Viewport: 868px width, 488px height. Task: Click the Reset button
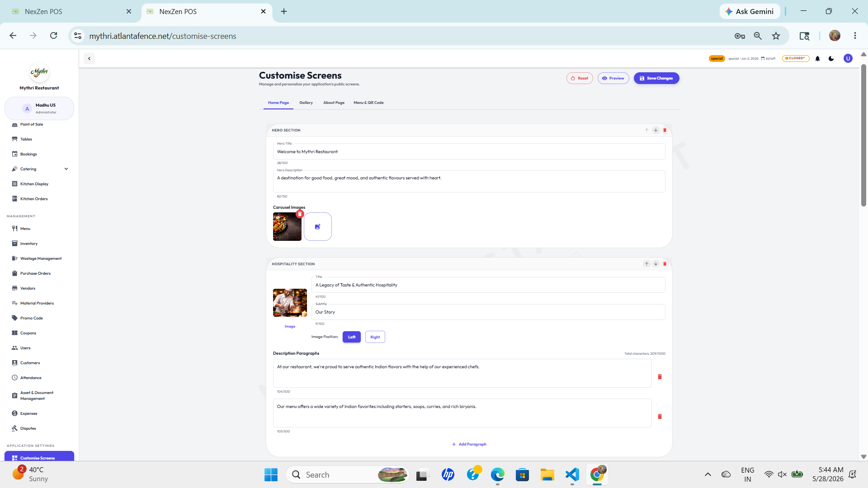(x=580, y=78)
